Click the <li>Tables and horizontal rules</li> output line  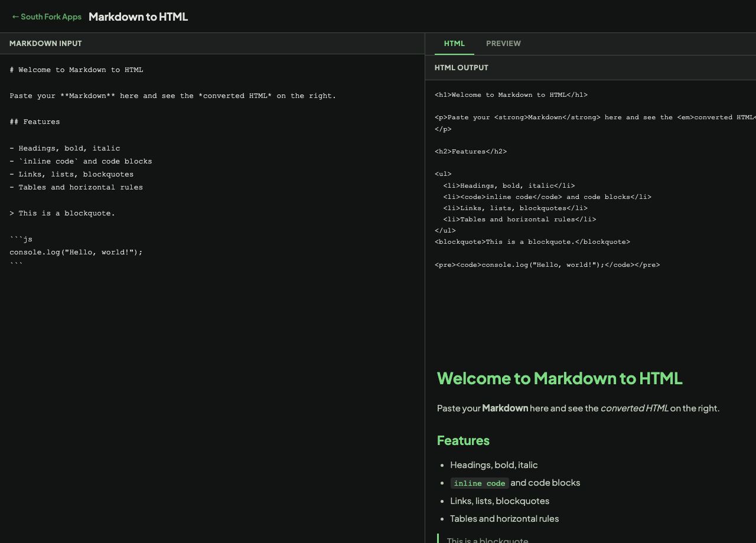[x=520, y=219]
